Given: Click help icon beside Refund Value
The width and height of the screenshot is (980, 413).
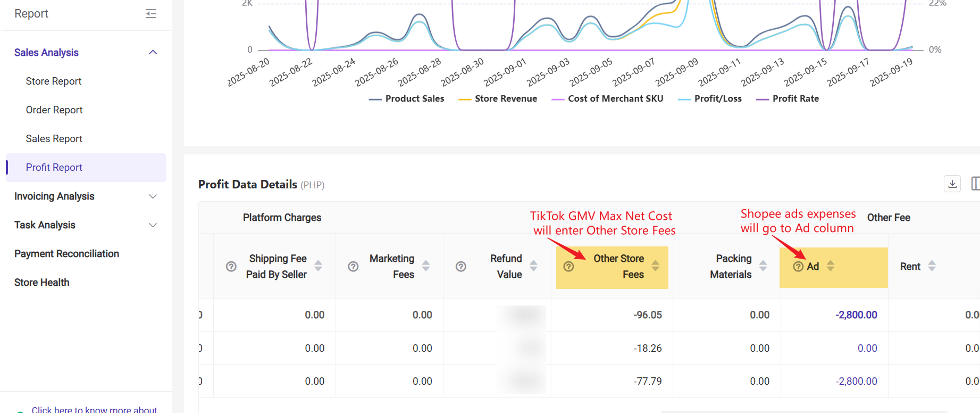Looking at the screenshot, I should point(461,267).
